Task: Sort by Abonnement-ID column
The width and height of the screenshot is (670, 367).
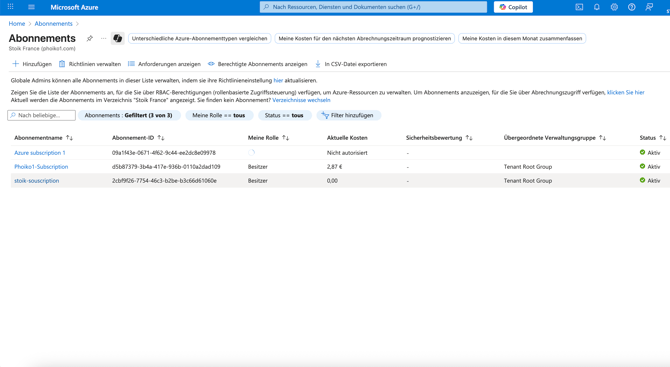Action: pos(138,138)
